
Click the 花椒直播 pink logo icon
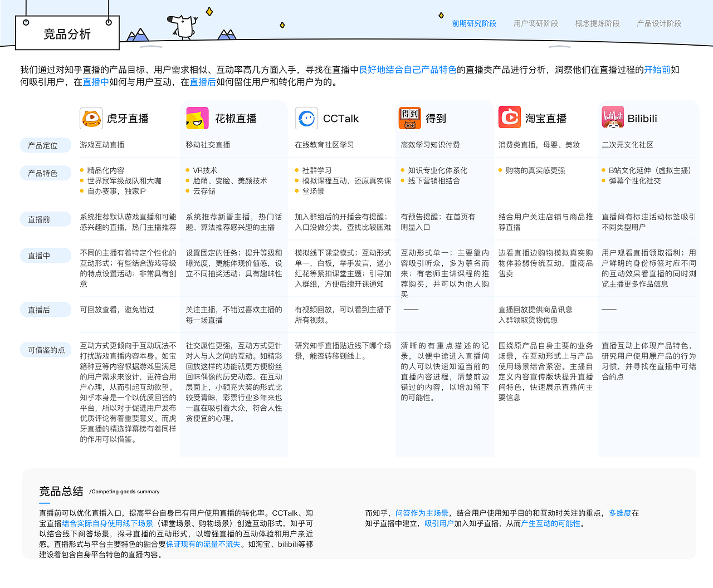(197, 118)
